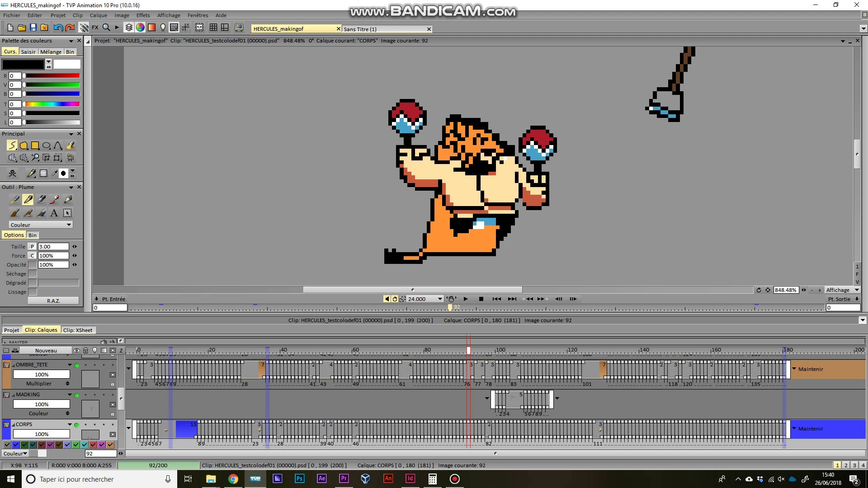
Task: Open a project with the folder icon
Action: coord(21,28)
